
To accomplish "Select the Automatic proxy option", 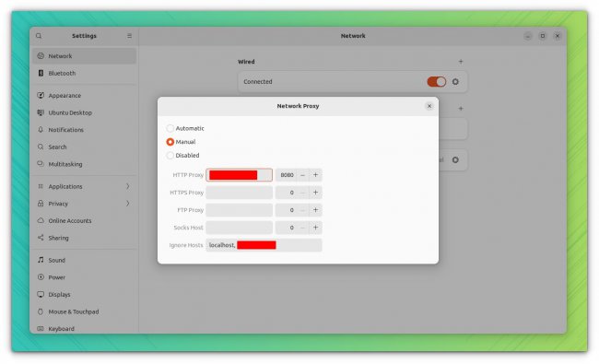I will click(x=185, y=128).
